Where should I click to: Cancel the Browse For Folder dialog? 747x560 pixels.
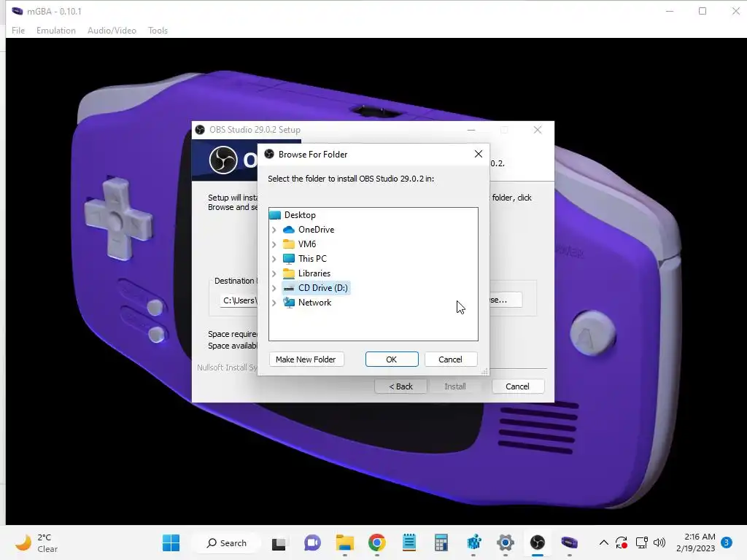(450, 359)
